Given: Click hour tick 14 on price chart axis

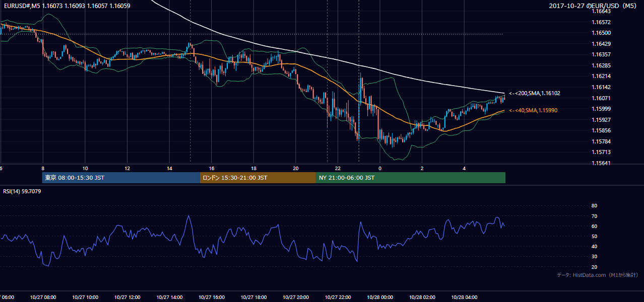Looking at the screenshot, I should click(169, 169).
